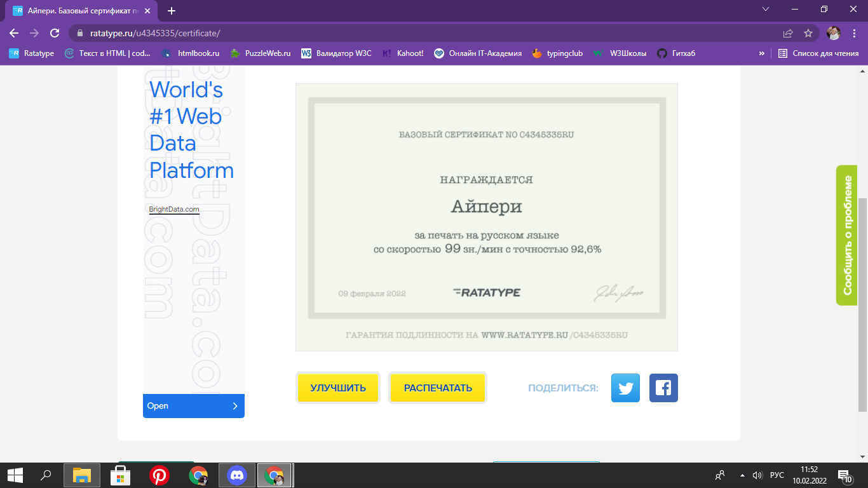Click the BrightData.com link in ad
Viewport: 868px width, 488px height.
pyautogui.click(x=174, y=209)
